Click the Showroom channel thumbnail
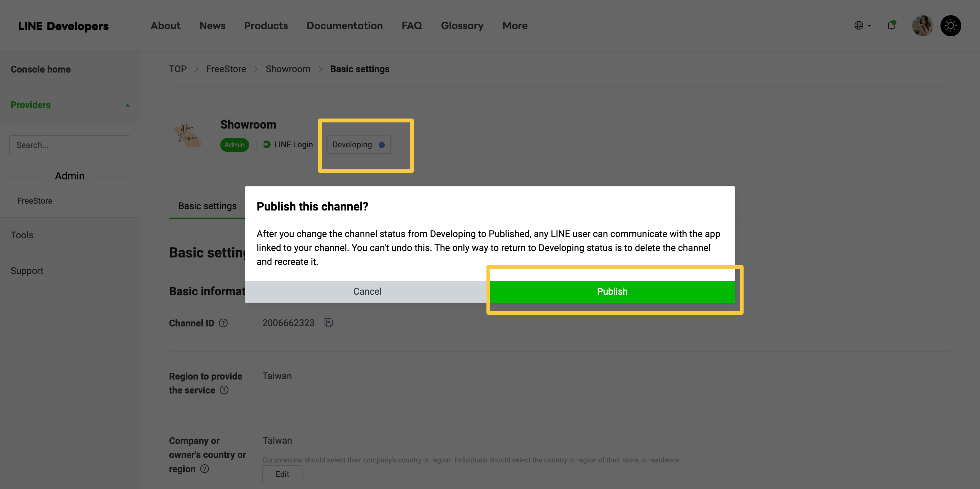 [x=188, y=135]
